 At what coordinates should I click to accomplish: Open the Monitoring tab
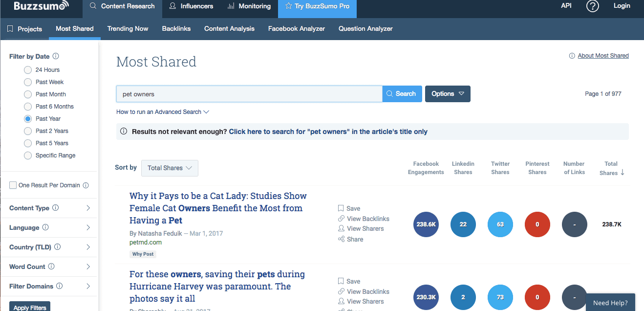pyautogui.click(x=249, y=6)
